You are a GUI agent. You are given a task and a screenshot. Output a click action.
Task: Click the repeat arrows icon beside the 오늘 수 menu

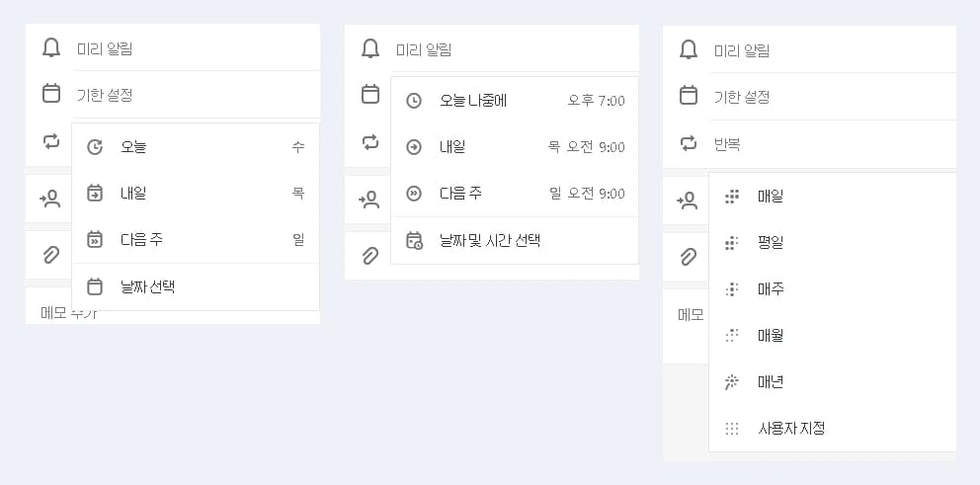pos(51,141)
